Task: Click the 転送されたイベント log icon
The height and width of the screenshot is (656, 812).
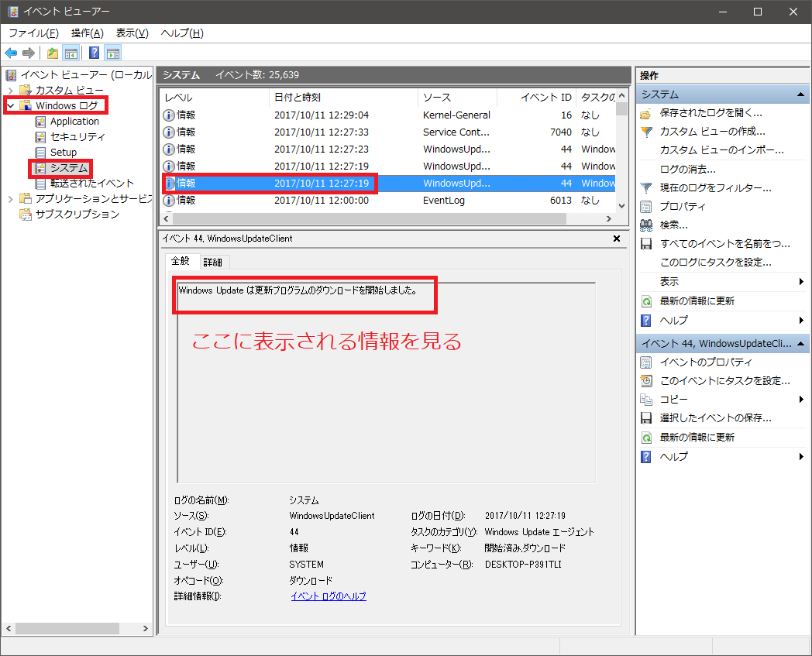Action: [40, 184]
